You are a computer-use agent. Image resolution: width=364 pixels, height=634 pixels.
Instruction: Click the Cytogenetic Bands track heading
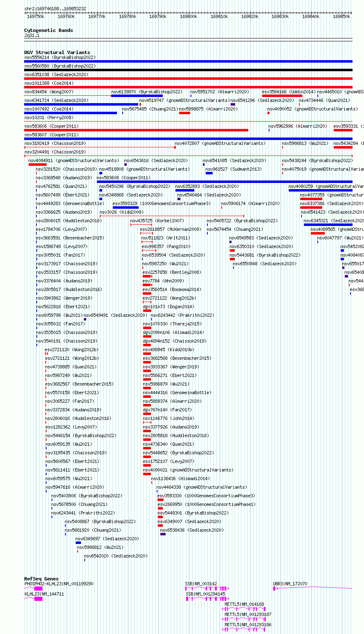tap(49, 30)
